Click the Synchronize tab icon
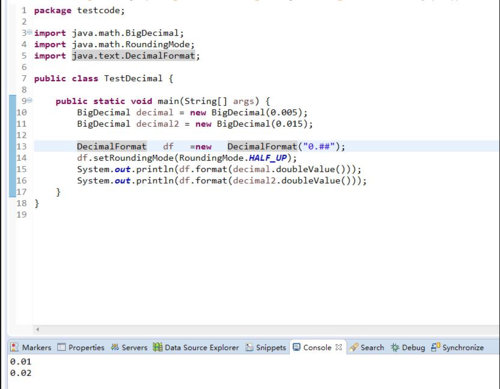The image size is (500, 389). point(435,347)
